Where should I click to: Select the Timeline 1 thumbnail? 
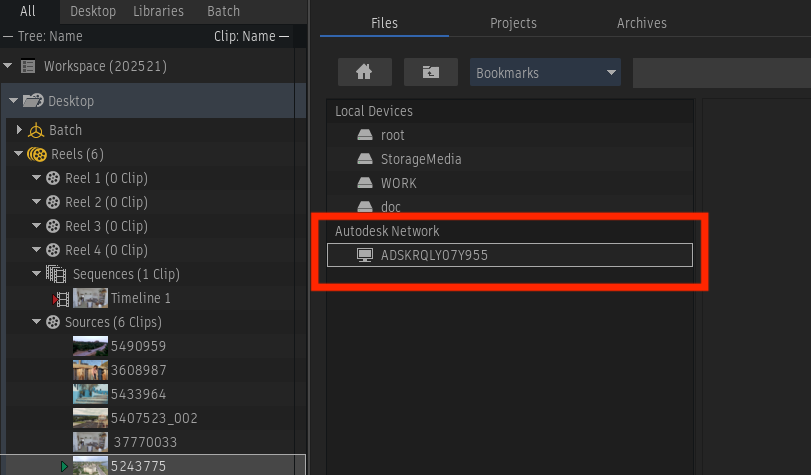[x=91, y=298]
